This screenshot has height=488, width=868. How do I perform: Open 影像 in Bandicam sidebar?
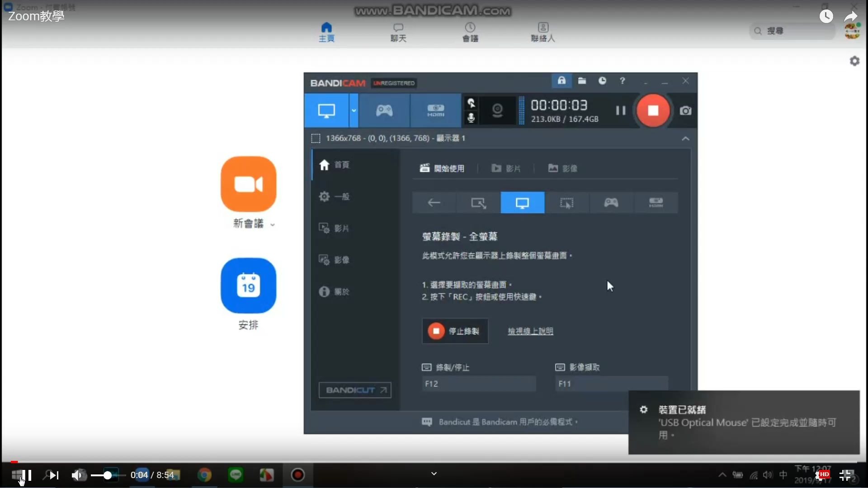click(335, 260)
